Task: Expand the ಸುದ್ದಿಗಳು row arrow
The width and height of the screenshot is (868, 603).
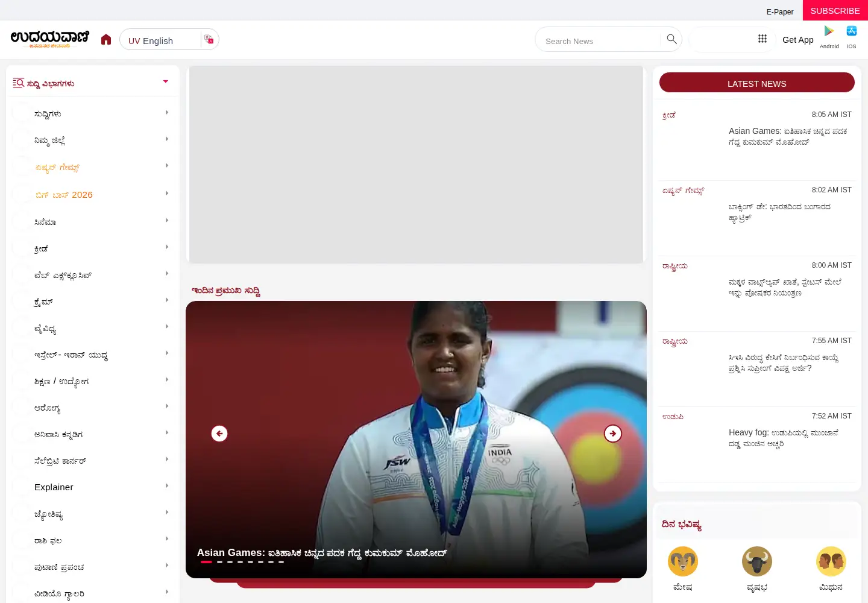Action: coord(167,113)
